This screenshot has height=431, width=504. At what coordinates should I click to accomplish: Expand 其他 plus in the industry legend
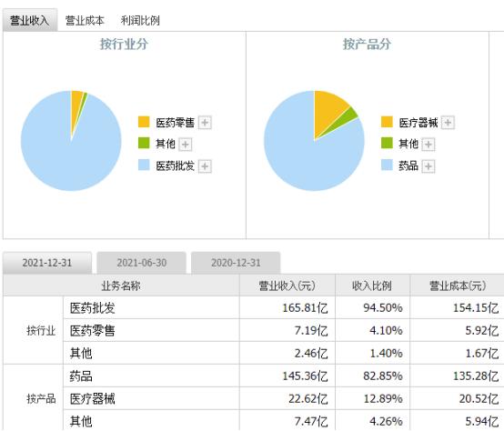coord(186,145)
